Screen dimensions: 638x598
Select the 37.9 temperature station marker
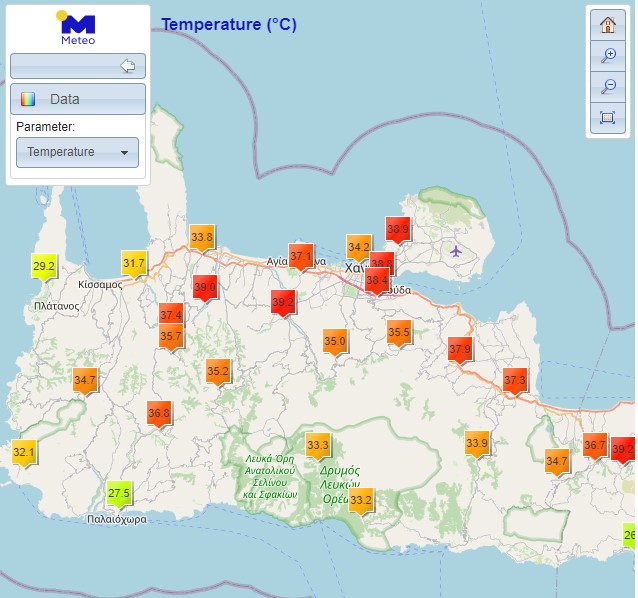click(460, 350)
